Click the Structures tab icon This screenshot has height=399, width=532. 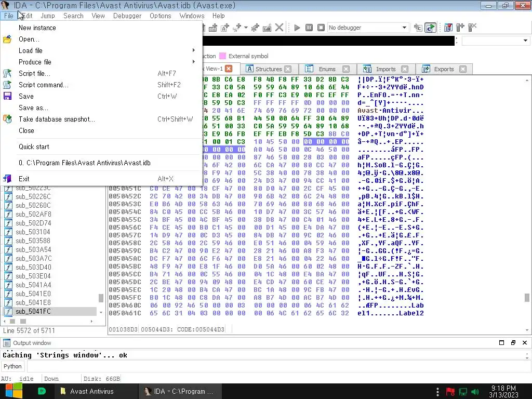point(250,69)
